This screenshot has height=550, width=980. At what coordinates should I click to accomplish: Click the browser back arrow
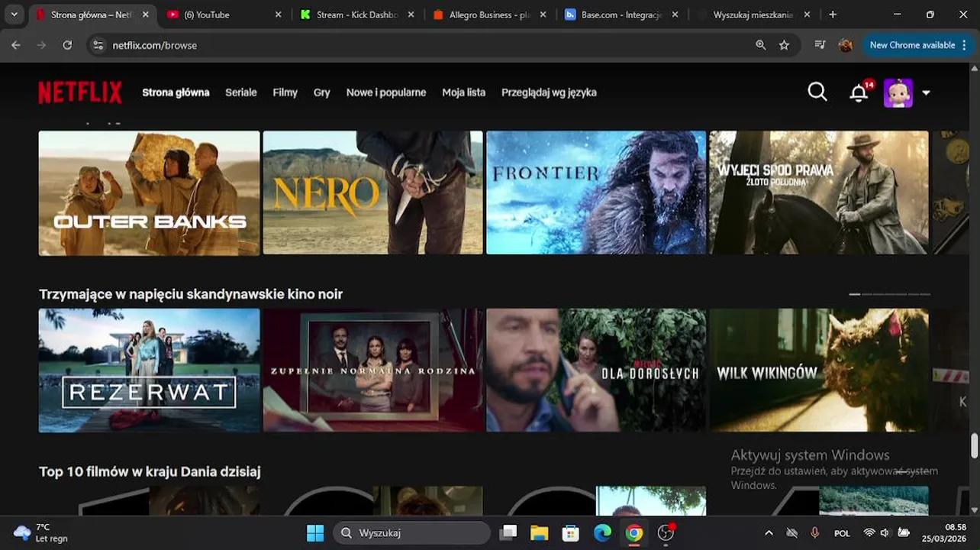(x=16, y=45)
